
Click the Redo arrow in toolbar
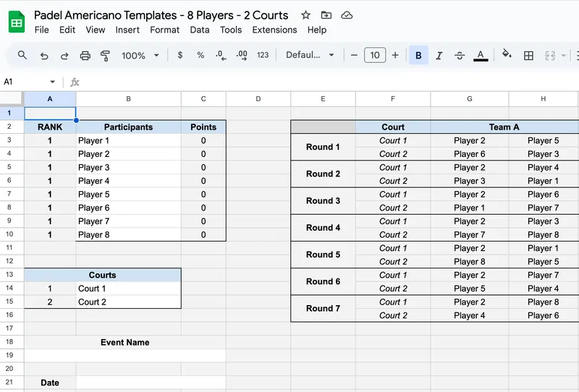(64, 56)
